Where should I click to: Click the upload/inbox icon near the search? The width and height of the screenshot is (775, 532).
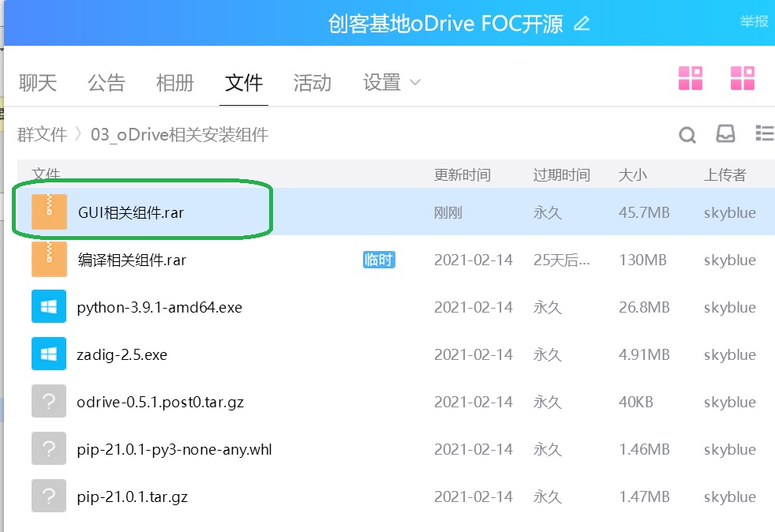725,135
